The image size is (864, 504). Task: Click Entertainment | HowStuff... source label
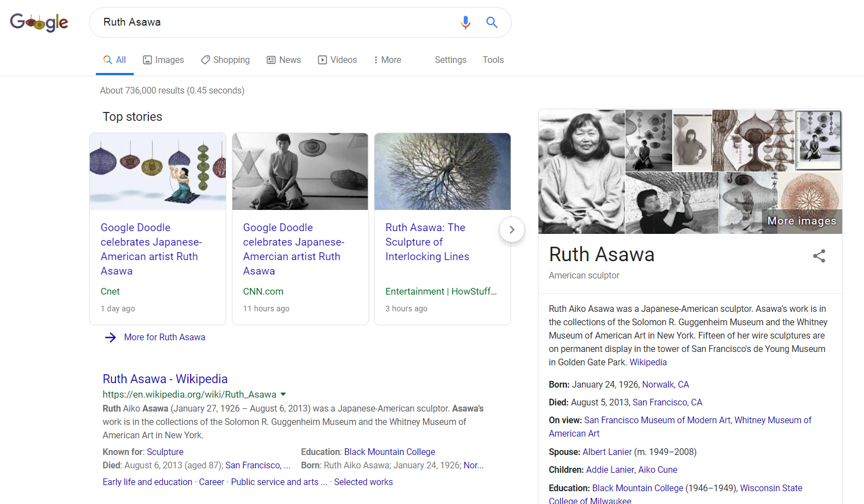[x=441, y=291]
